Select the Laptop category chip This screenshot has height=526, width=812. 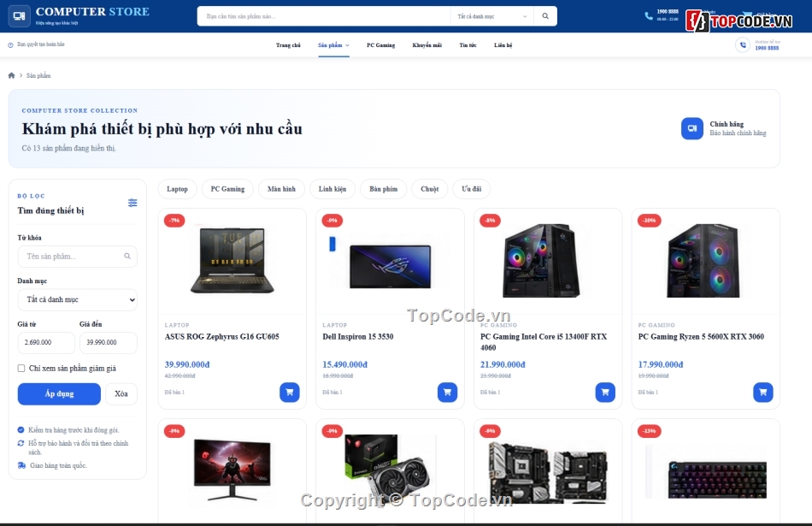coord(177,189)
